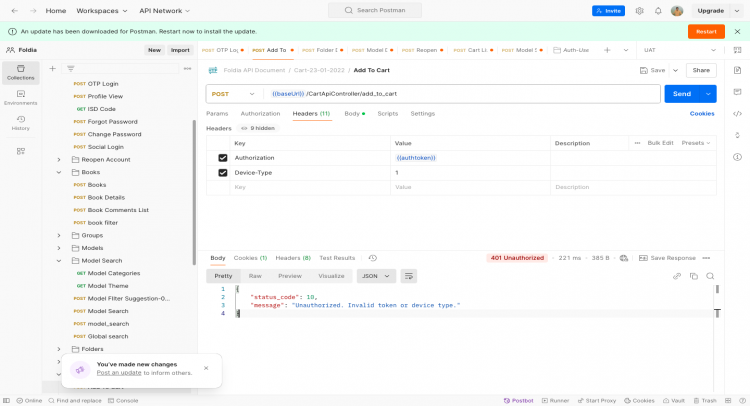Open response three-dot more options

click(706, 258)
